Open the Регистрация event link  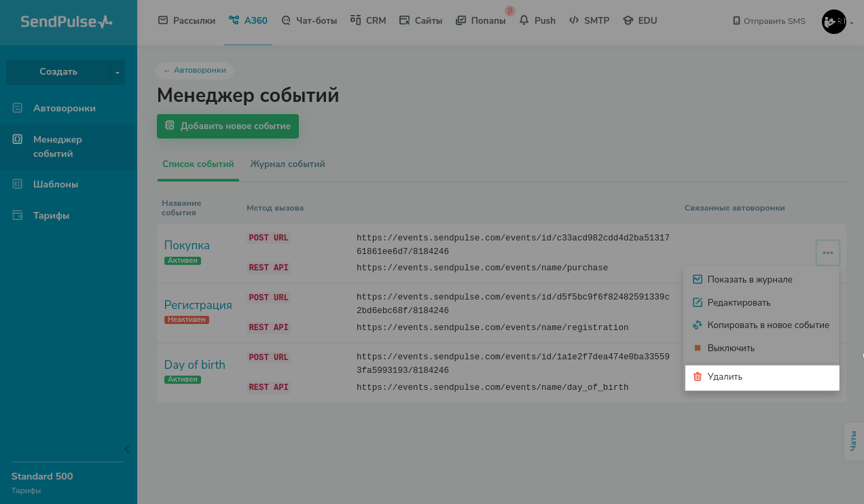[x=198, y=305]
